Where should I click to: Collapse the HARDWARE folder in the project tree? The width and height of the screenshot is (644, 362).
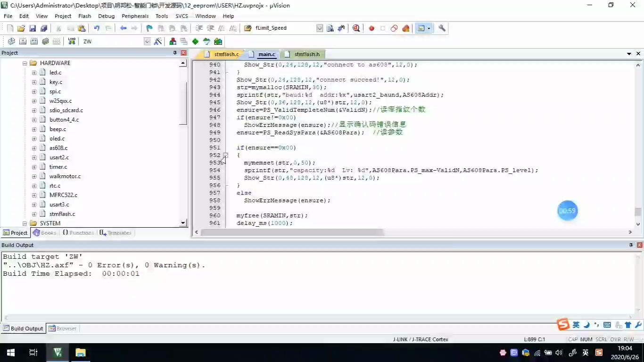(x=25, y=63)
